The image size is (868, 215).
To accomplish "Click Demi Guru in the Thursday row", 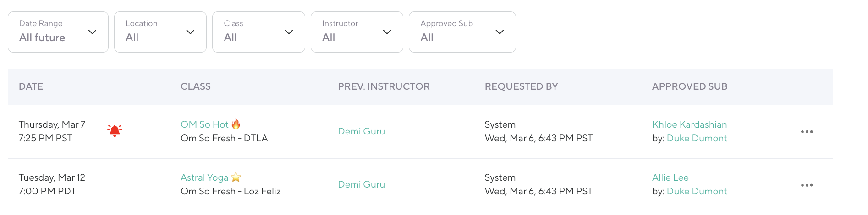I will tap(361, 131).
